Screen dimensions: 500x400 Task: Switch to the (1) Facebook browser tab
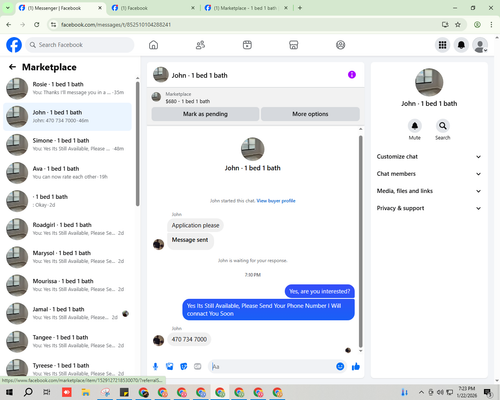point(153,8)
